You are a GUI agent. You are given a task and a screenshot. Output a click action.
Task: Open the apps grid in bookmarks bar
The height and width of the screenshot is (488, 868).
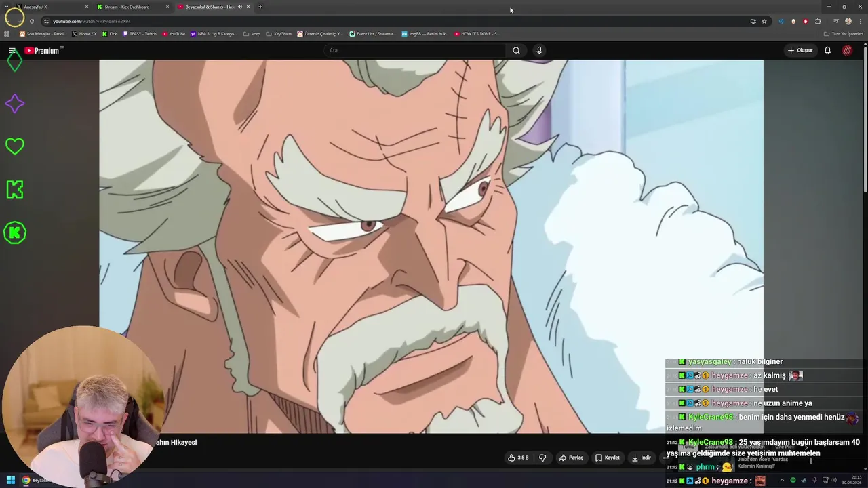point(7,33)
